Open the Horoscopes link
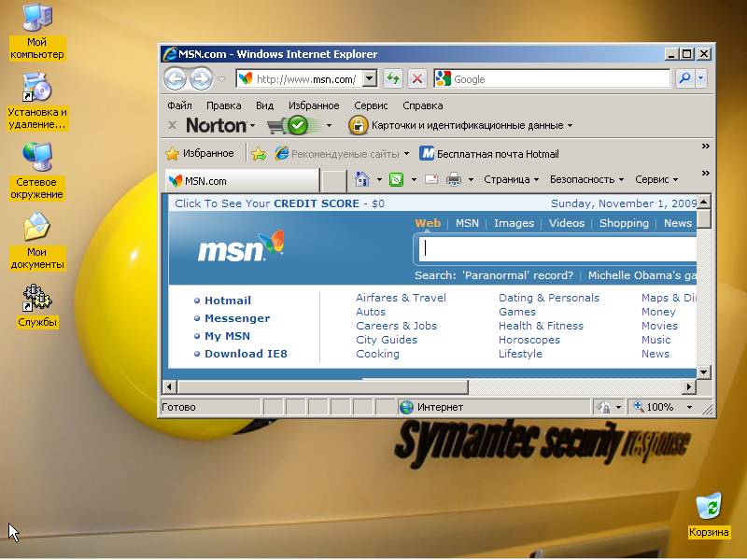The width and height of the screenshot is (747, 560). (x=529, y=340)
